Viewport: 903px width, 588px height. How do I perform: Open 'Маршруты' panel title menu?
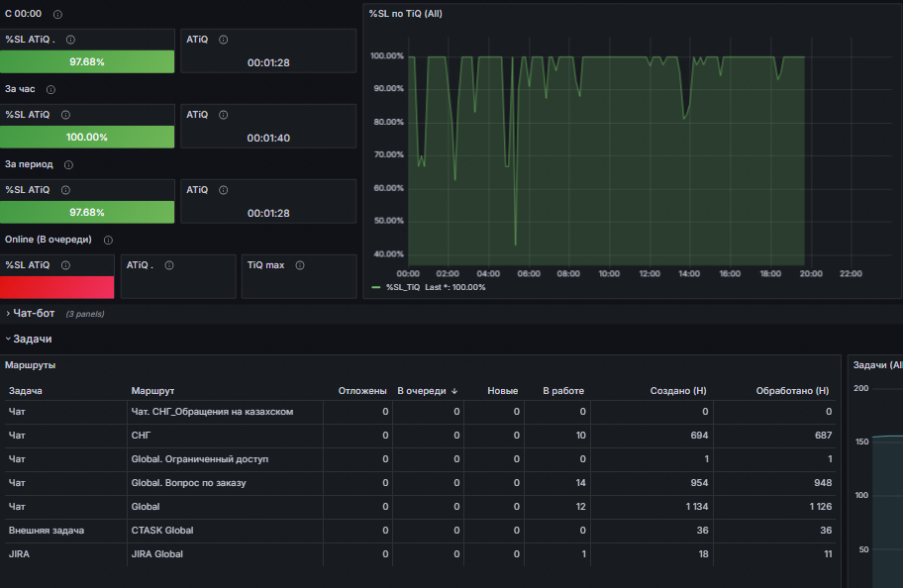click(x=30, y=364)
